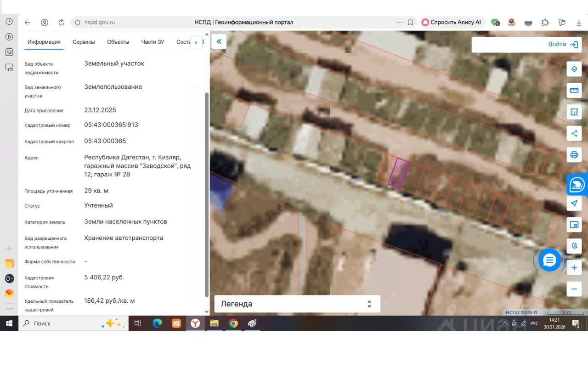Open the Части ЗУ tab

153,42
